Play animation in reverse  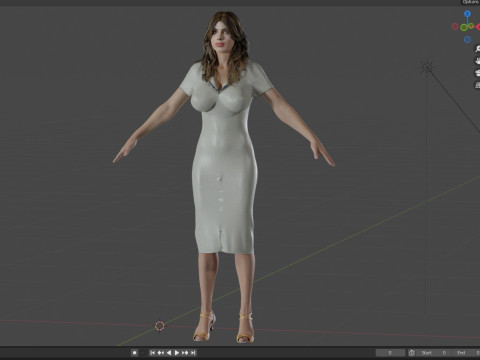click(169, 352)
